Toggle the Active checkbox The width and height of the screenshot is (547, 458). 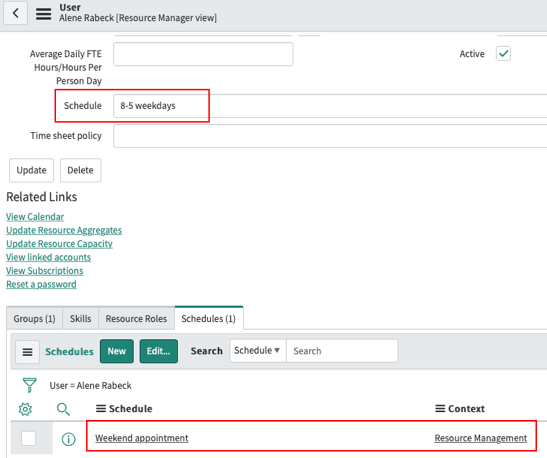503,54
